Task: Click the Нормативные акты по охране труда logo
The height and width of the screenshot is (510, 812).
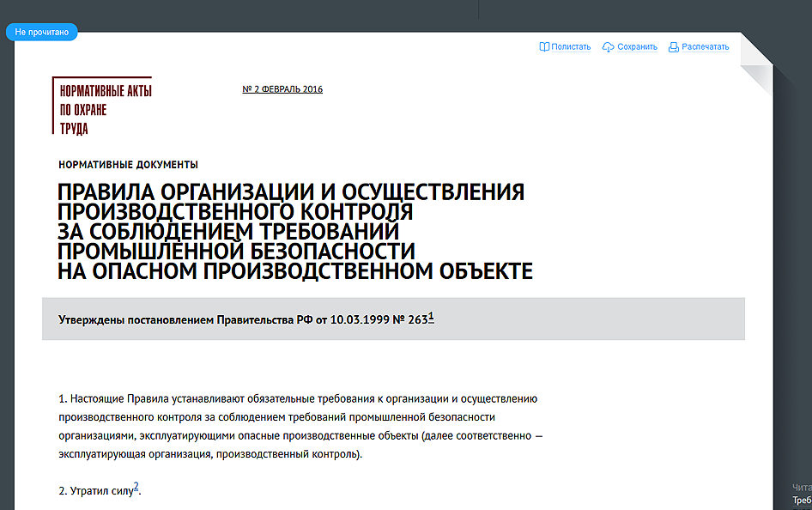Action: coord(102,106)
